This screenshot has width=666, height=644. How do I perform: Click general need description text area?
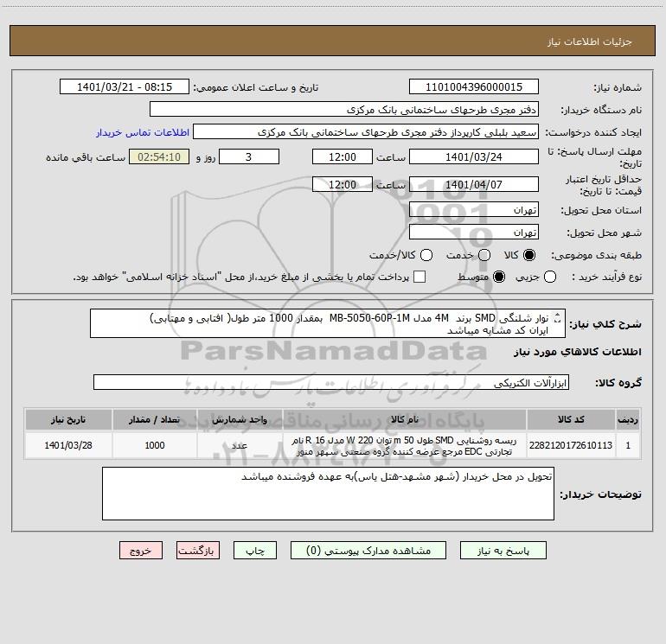click(328, 324)
